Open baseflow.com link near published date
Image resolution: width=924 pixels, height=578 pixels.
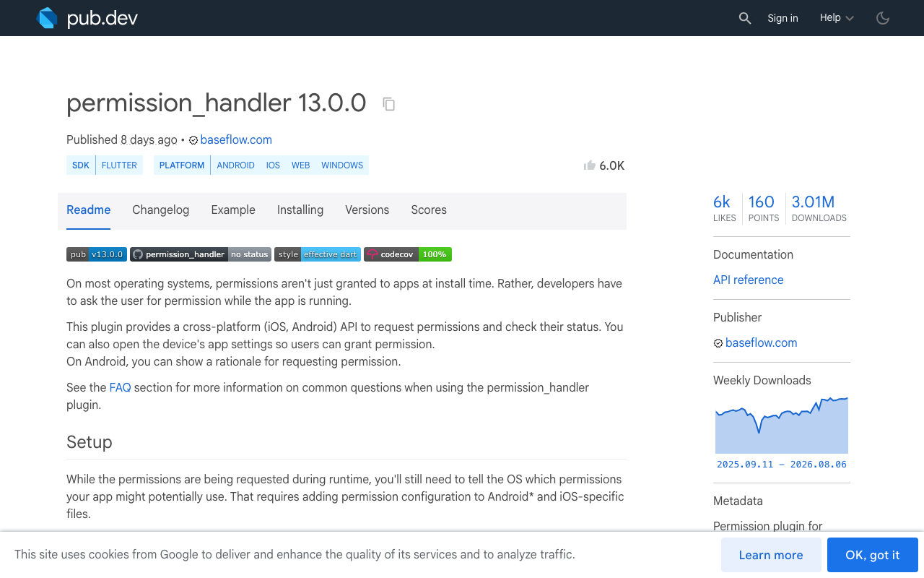point(236,140)
